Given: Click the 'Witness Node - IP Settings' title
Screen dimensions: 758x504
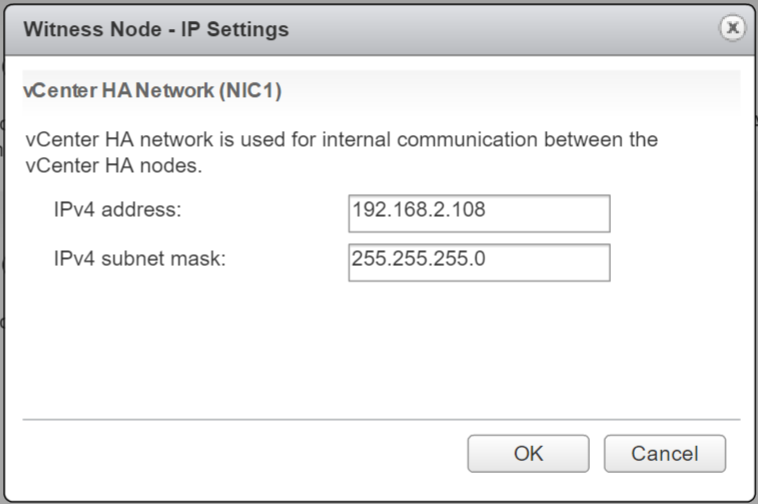Looking at the screenshot, I should pos(156,29).
